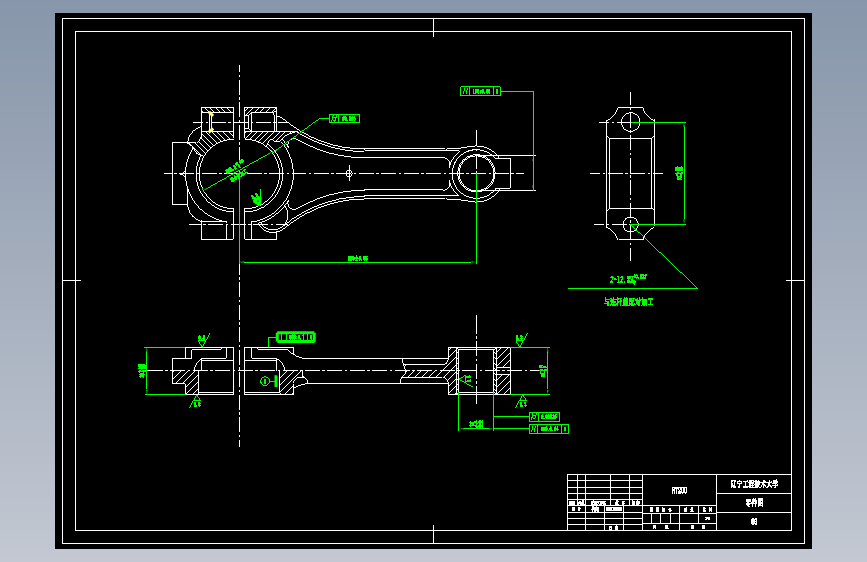The width and height of the screenshot is (867, 562).
Task: Click the 辽宁工程技术大学 title block text
Action: (x=754, y=484)
